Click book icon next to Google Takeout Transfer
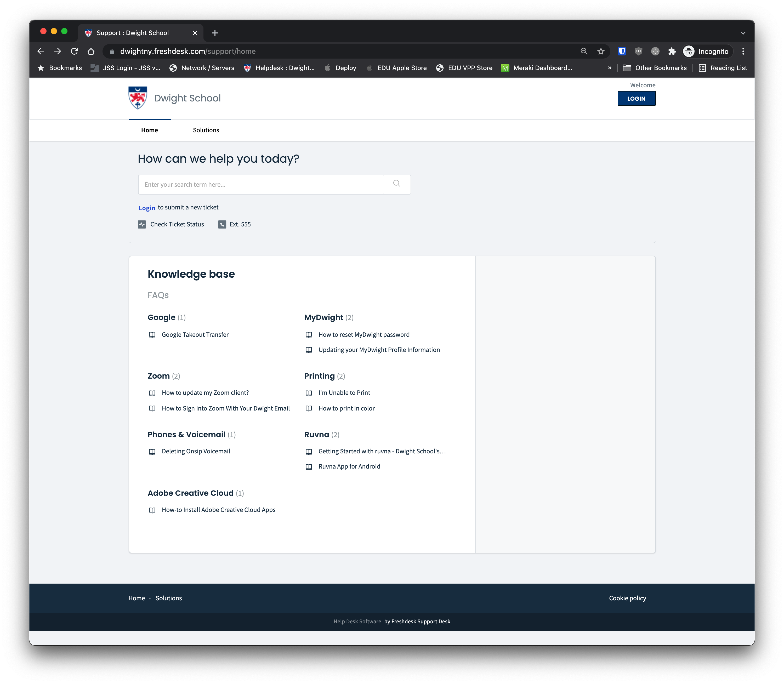This screenshot has height=684, width=784. (152, 335)
